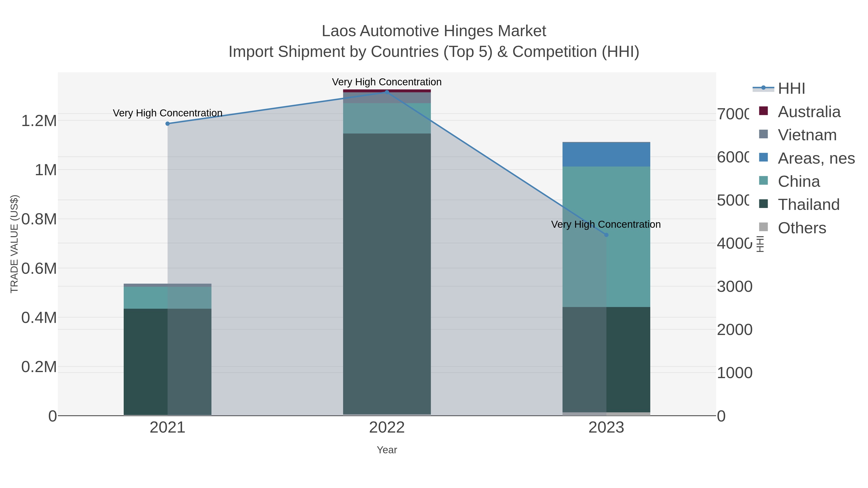Click the 0.2M y-axis tick label
868x488 pixels.
[39, 367]
